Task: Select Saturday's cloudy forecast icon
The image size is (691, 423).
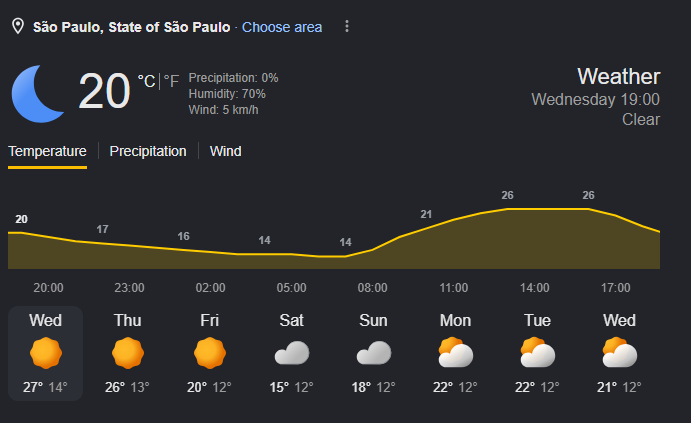Action: [x=292, y=353]
